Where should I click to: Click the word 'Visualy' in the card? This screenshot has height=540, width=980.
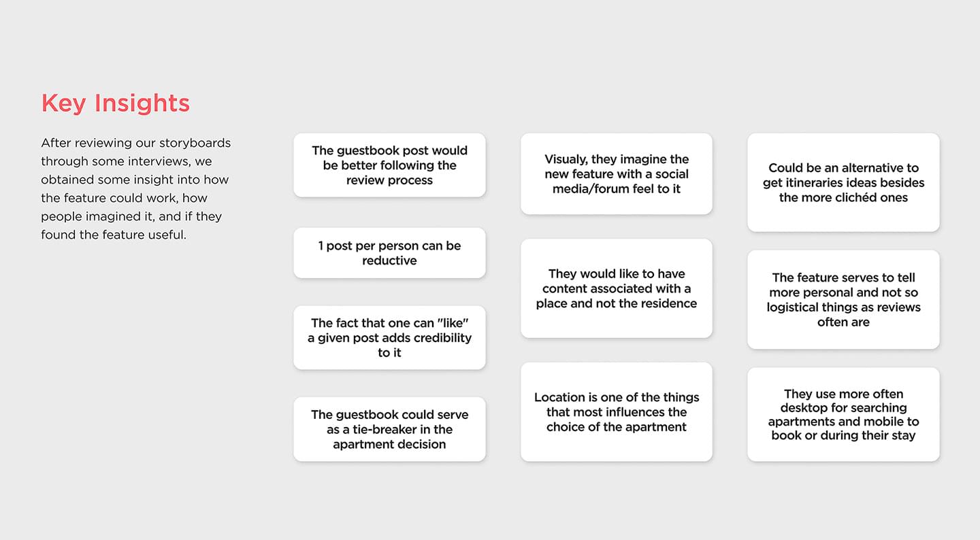pyautogui.click(x=566, y=159)
